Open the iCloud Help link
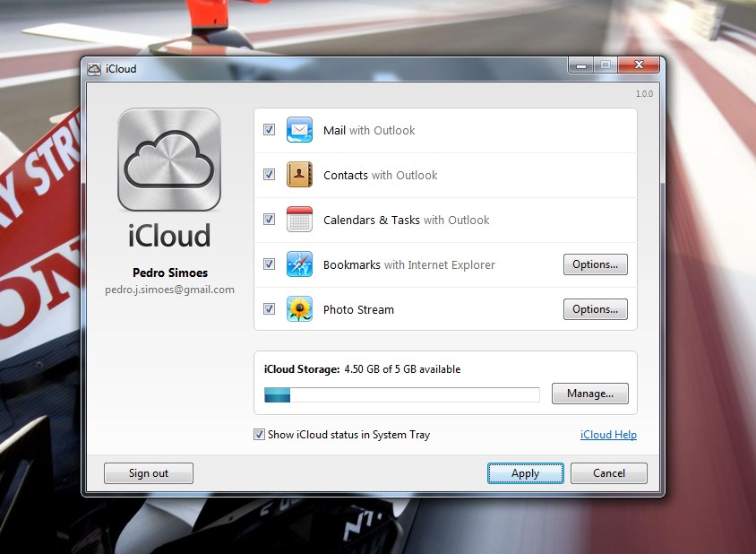Image resolution: width=756 pixels, height=554 pixels. click(608, 434)
